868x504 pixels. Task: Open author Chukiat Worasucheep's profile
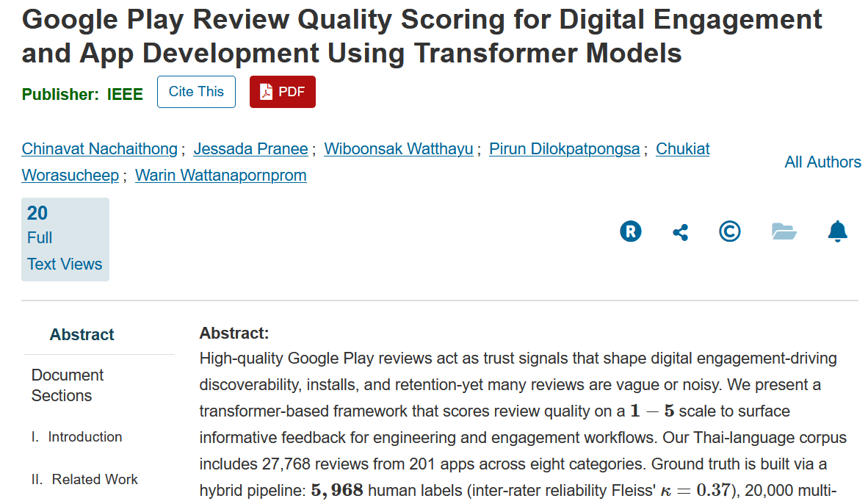pyautogui.click(x=682, y=149)
